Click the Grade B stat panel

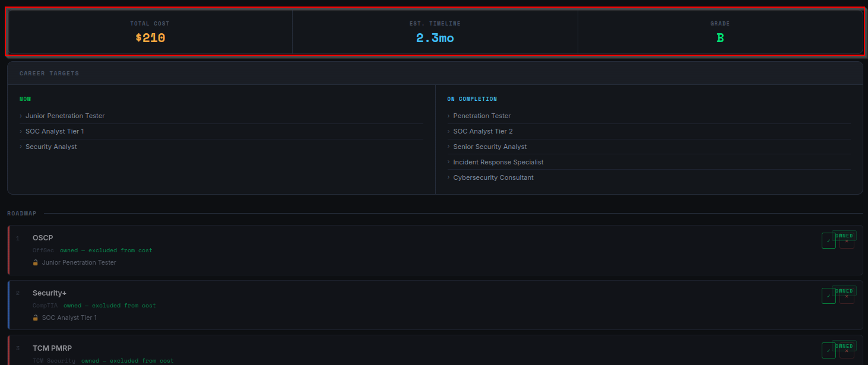720,32
